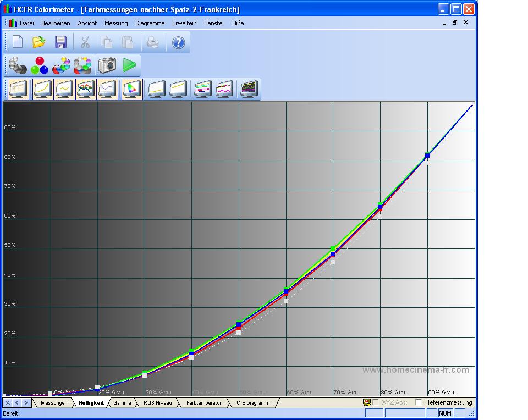The width and height of the screenshot is (528, 420).
Task: Switch to the Gamma tab
Action: 122,403
